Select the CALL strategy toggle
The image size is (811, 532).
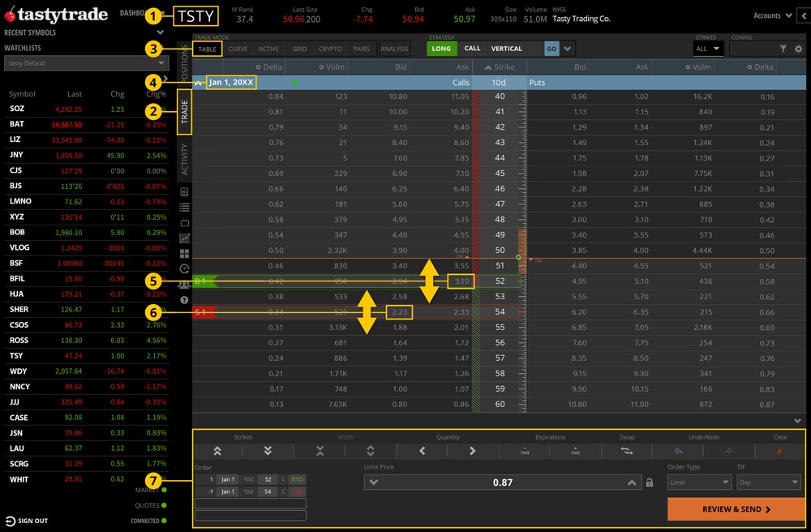pos(473,48)
